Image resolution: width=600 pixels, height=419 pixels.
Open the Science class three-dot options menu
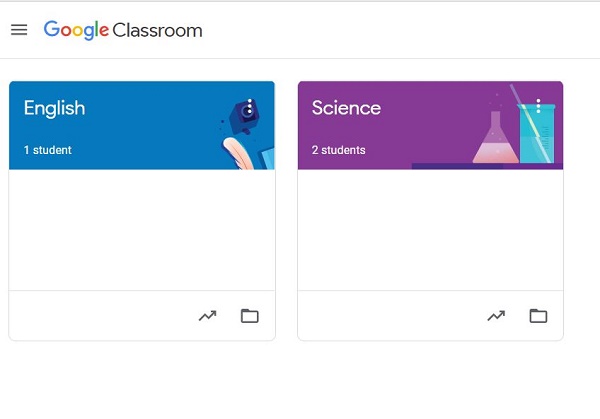click(538, 106)
